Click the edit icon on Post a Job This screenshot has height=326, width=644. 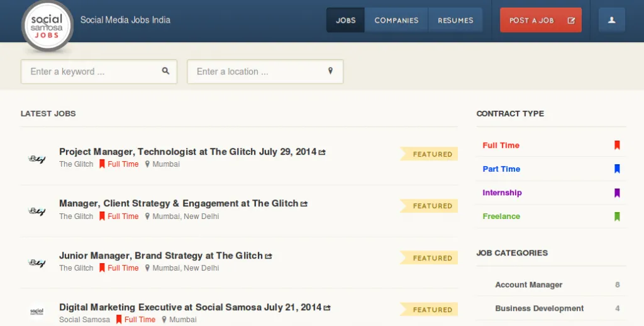[571, 20]
